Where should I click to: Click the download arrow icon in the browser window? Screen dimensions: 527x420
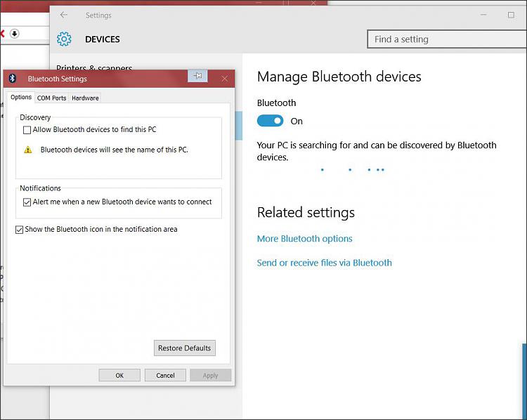tap(15, 34)
